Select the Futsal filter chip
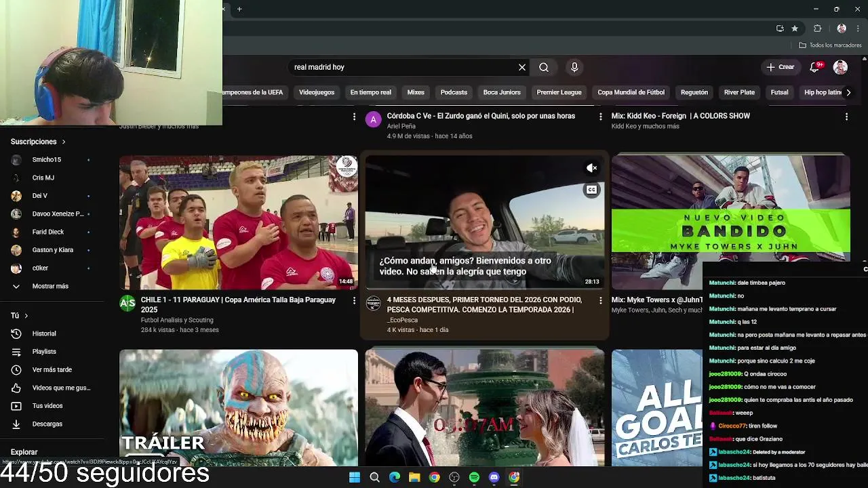868x488 pixels. [779, 92]
